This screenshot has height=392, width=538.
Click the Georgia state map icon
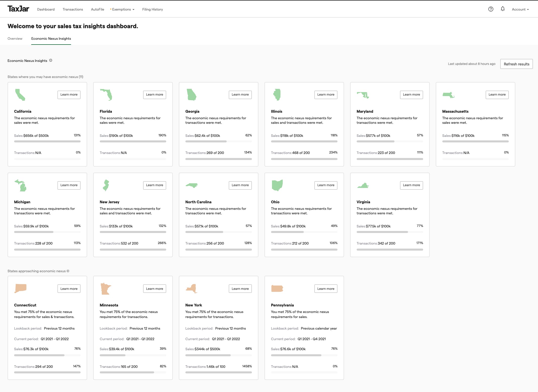(191, 95)
